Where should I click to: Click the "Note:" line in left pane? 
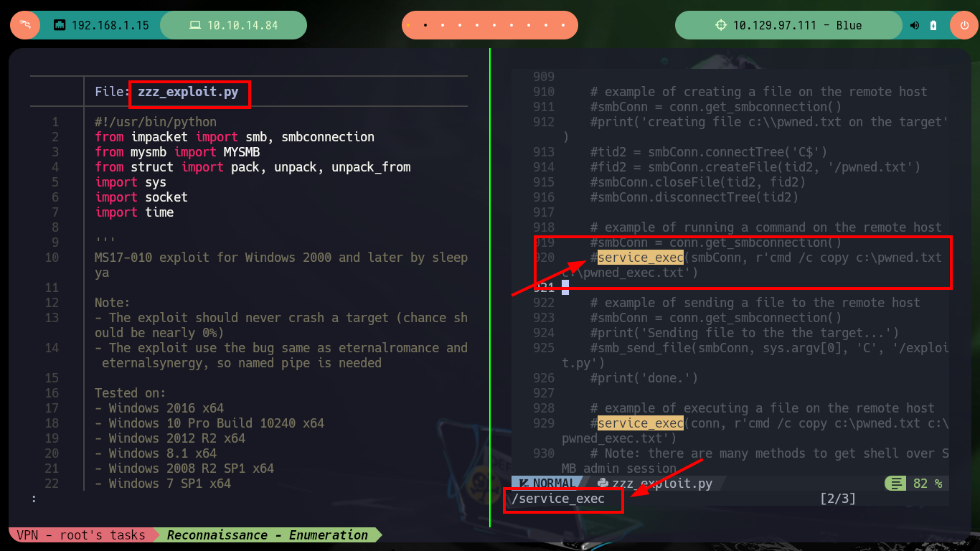(113, 303)
